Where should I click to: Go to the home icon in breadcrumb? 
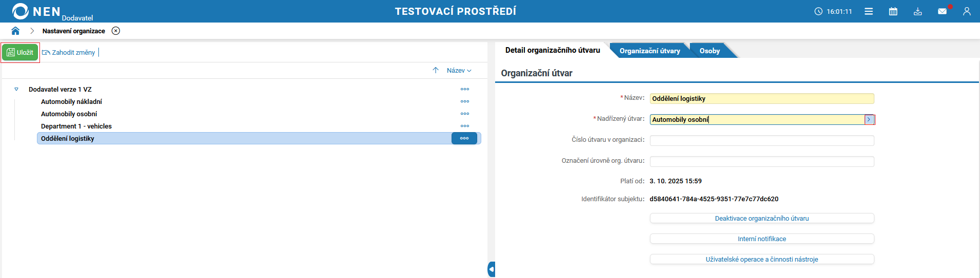click(15, 31)
